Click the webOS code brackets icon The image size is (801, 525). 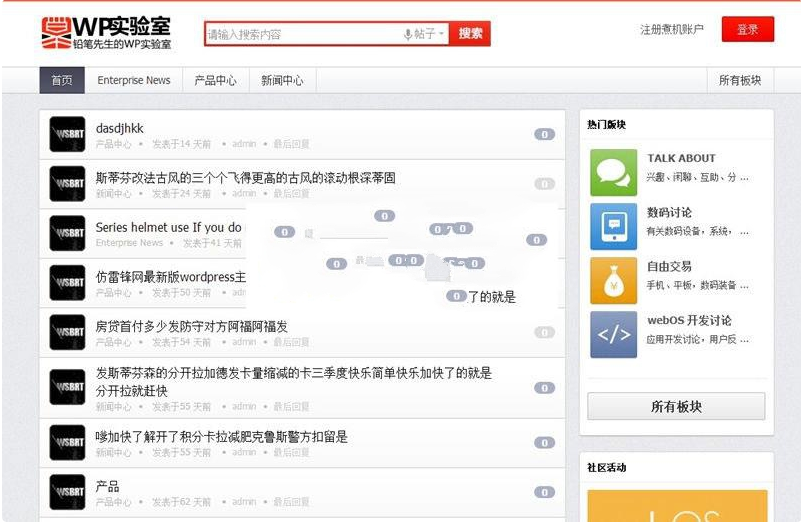tap(614, 335)
